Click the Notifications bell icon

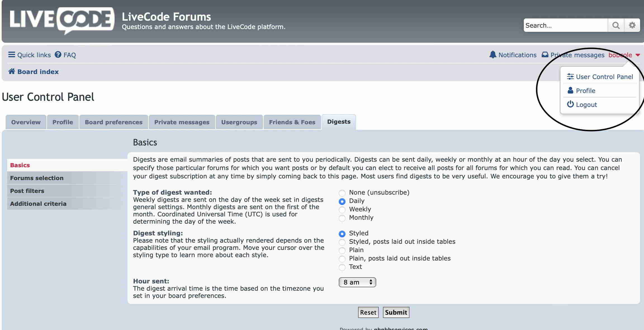coord(493,54)
